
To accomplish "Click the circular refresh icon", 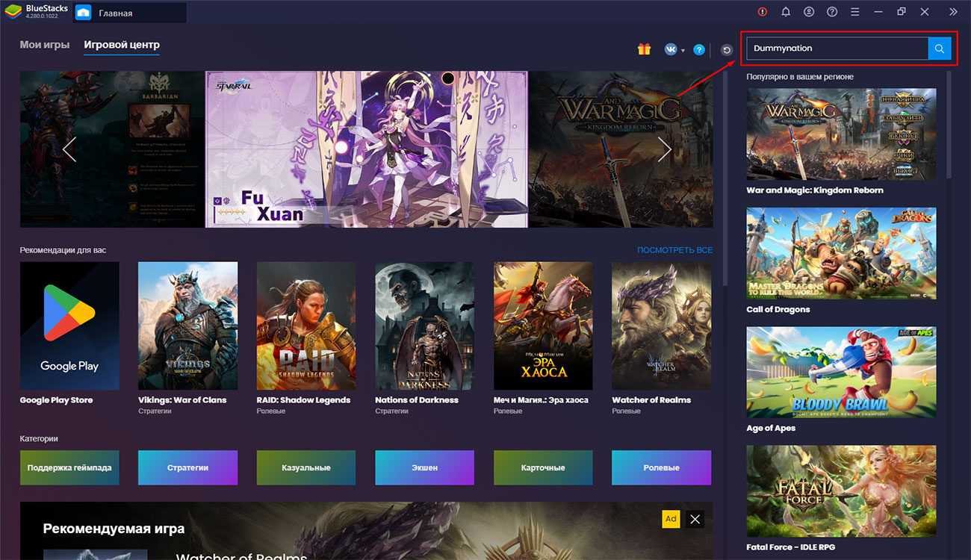I will tap(727, 50).
